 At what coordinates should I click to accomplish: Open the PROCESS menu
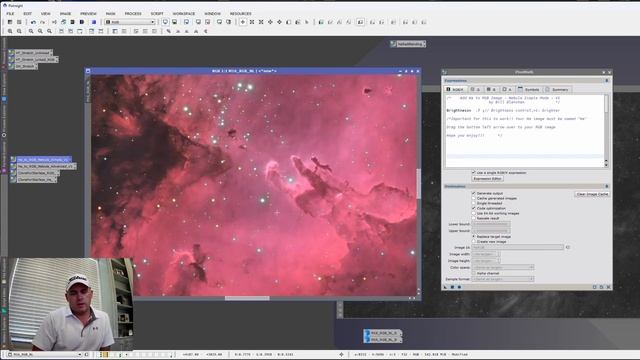[133, 13]
